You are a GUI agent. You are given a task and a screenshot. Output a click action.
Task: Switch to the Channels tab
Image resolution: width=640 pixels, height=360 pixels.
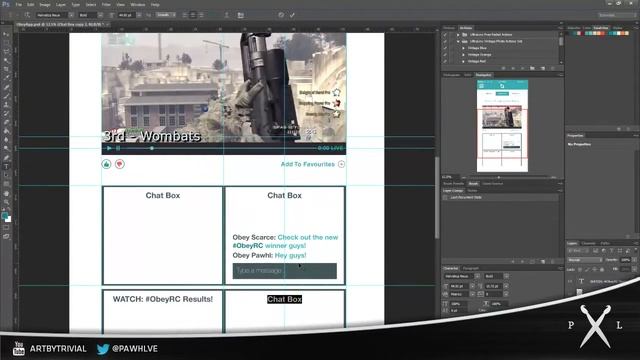point(589,243)
